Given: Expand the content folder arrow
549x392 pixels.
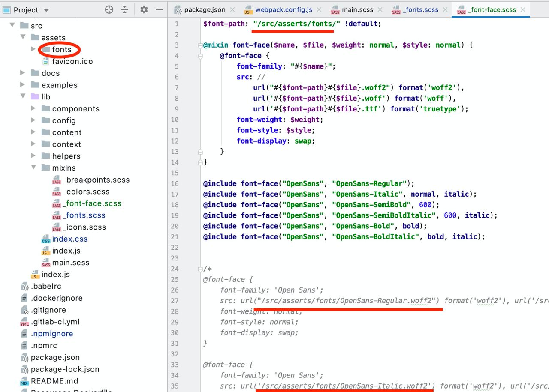Looking at the screenshot, I should 33,132.
